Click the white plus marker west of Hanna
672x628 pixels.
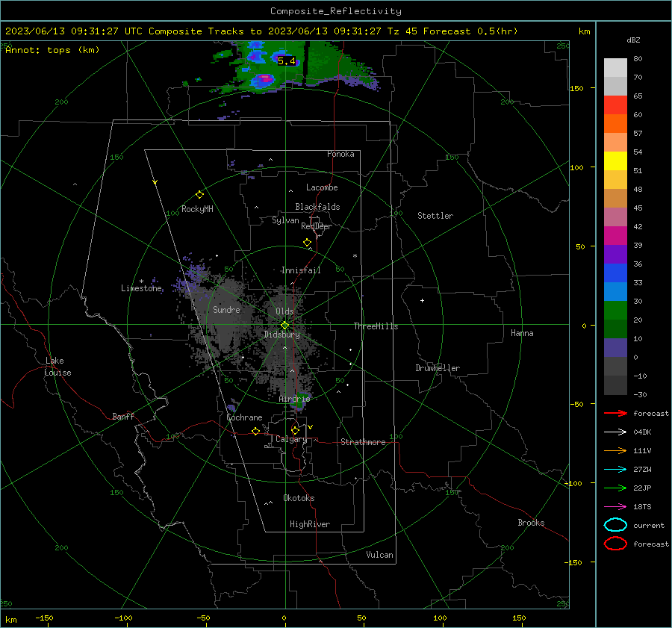click(422, 300)
